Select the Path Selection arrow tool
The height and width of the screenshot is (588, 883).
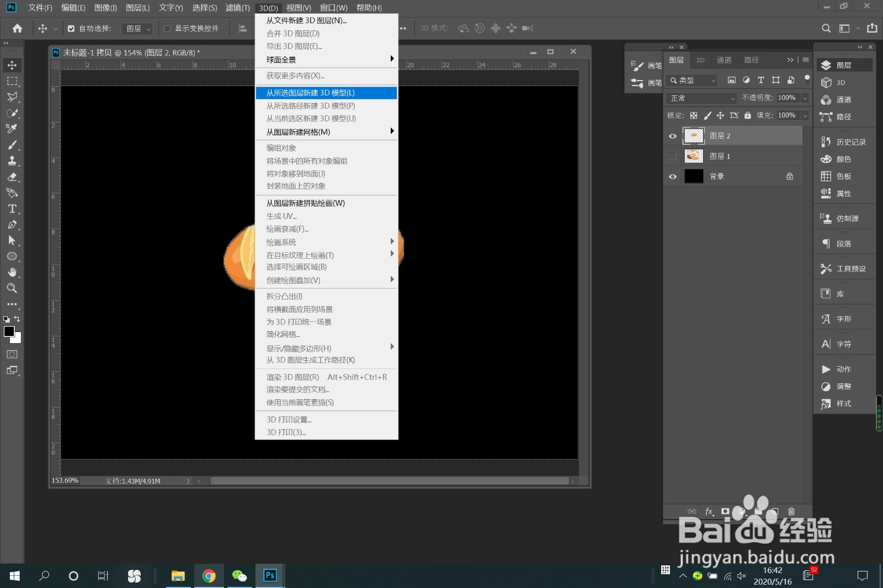point(12,240)
